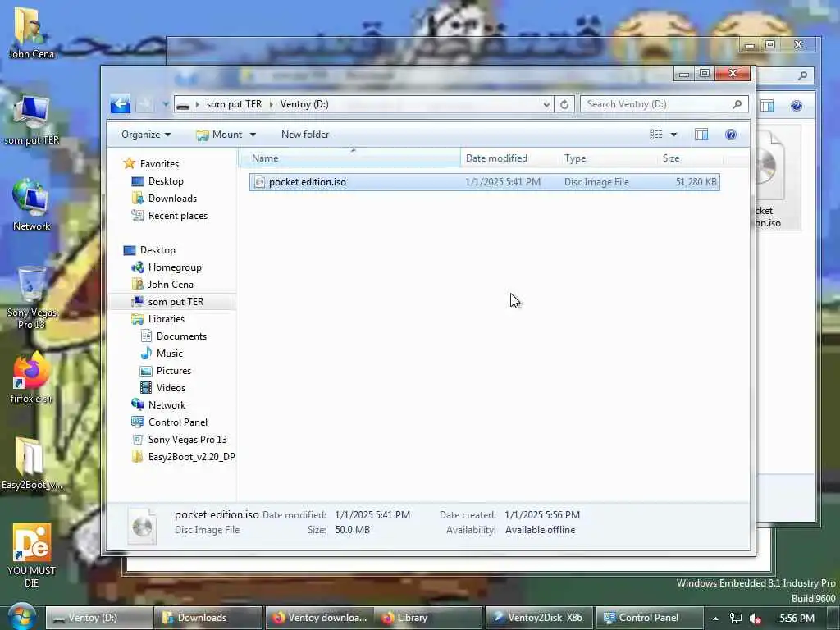Select the YOU MUST DIE desktop icon
The width and height of the screenshot is (840, 630).
pos(32,555)
